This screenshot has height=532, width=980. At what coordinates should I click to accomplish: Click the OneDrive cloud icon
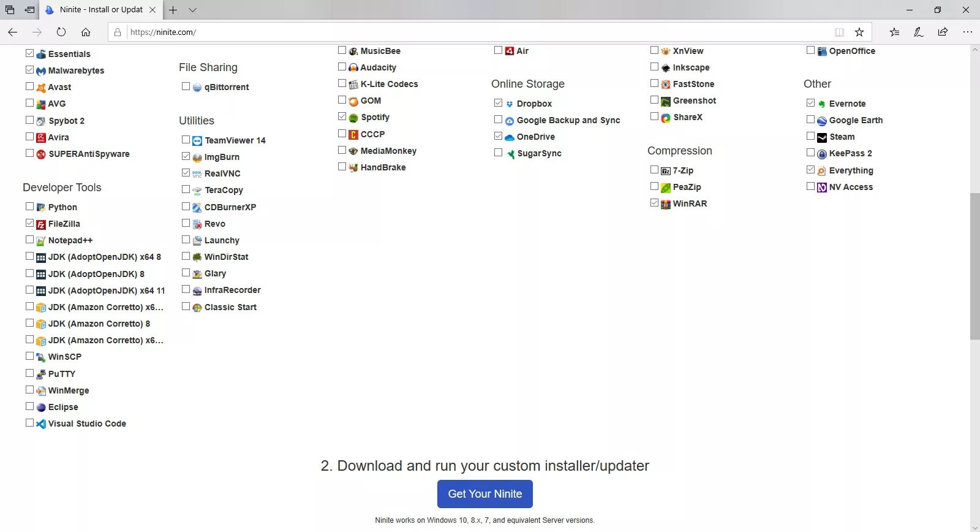[510, 137]
